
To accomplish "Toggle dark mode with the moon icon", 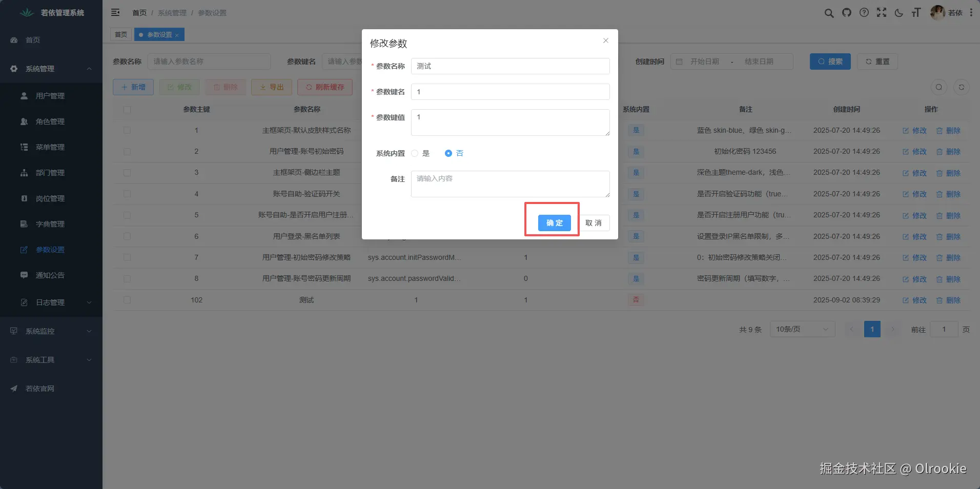I will [x=899, y=13].
